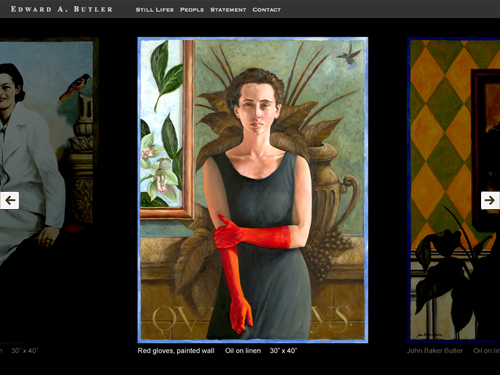Click the oriole bird in the left painting

(x=75, y=87)
